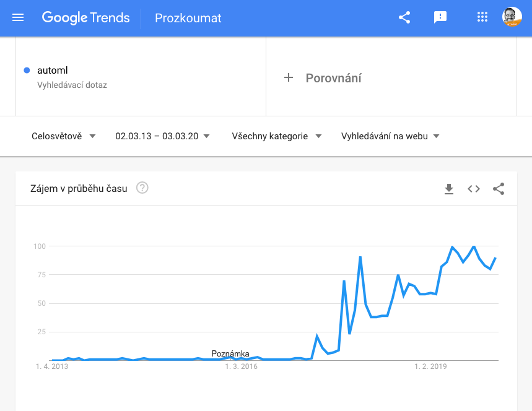Open the send feedback icon

[x=440, y=17]
